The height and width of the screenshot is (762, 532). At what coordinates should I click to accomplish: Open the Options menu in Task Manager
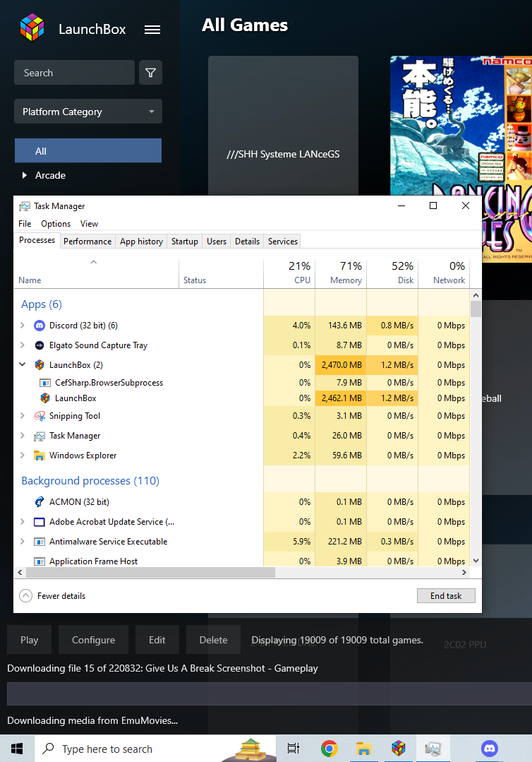[56, 224]
